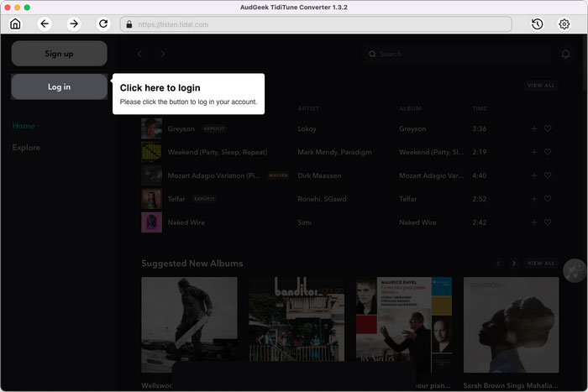The height and width of the screenshot is (392, 588).
Task: Open the Maurice Ravel album cover
Action: tap(404, 325)
